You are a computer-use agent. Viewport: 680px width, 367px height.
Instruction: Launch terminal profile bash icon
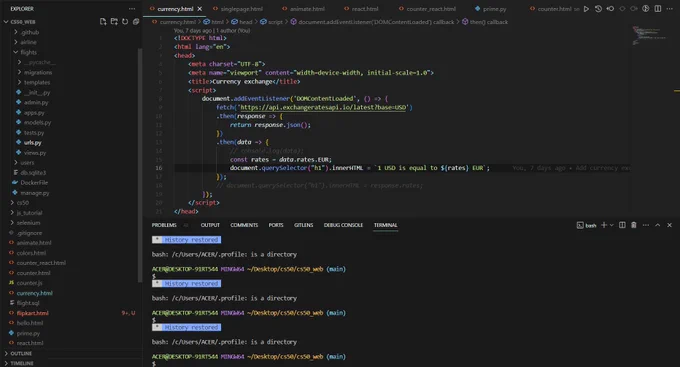(587, 225)
